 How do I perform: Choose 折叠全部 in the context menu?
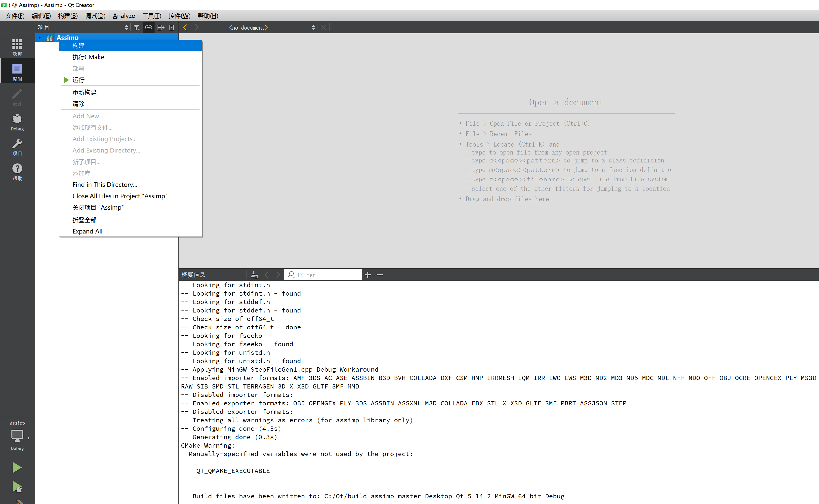[x=130, y=220]
